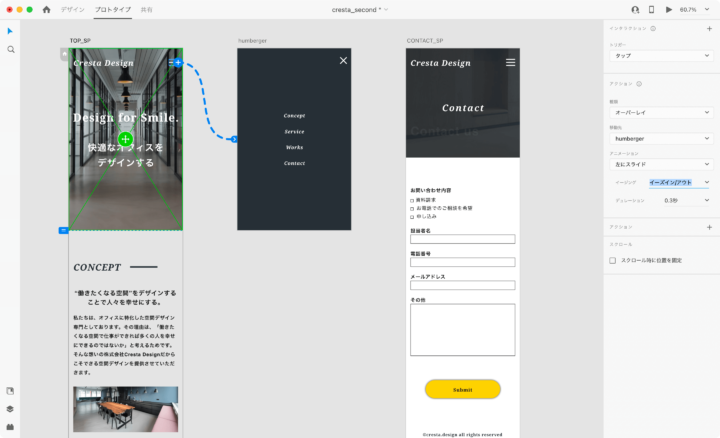
Task: Select the arrow Select tool
Action: point(10,31)
